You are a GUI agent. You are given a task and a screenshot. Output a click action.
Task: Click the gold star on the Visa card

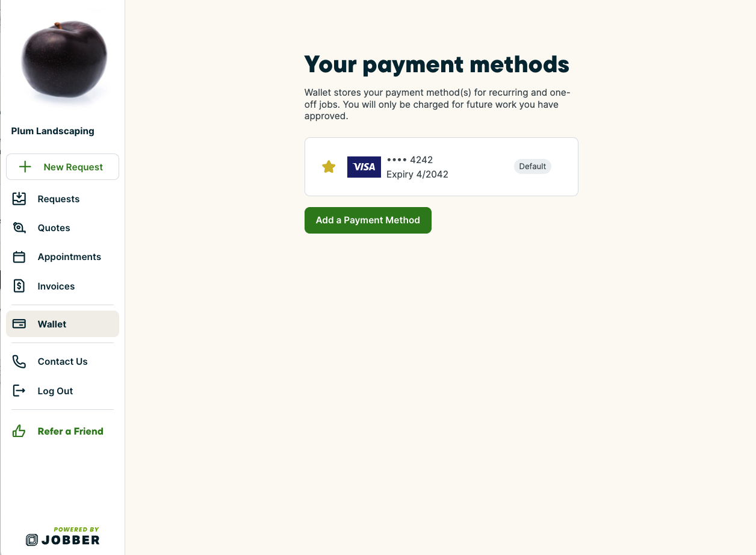(329, 167)
